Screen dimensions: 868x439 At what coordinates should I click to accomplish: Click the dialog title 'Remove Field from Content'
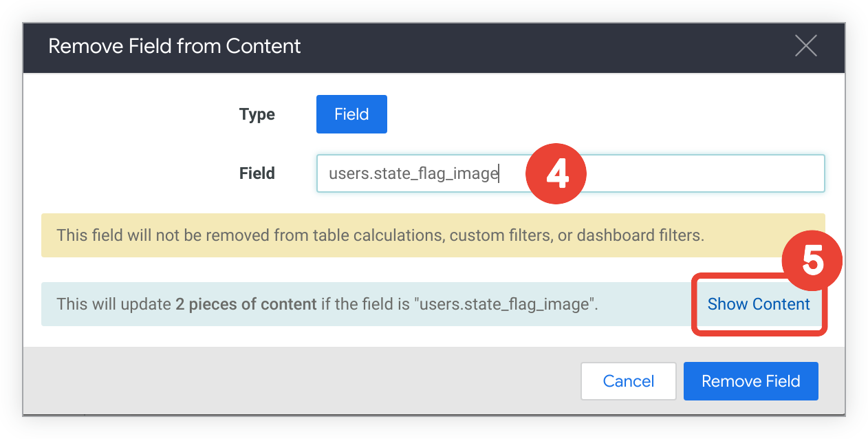[175, 46]
